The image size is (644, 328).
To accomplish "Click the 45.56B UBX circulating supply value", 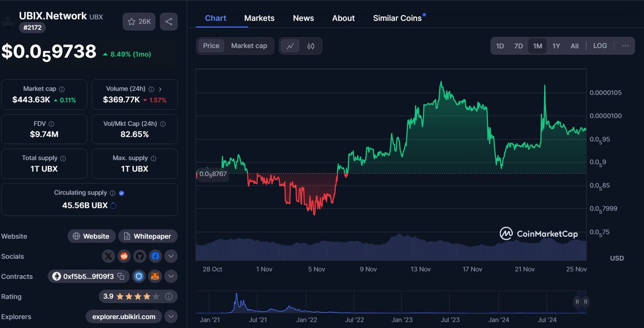I will (x=84, y=205).
